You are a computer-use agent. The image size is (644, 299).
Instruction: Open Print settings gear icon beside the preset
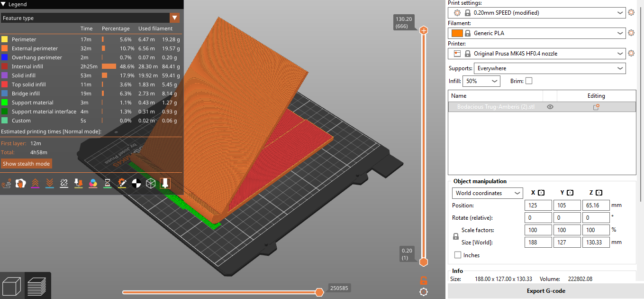click(631, 13)
